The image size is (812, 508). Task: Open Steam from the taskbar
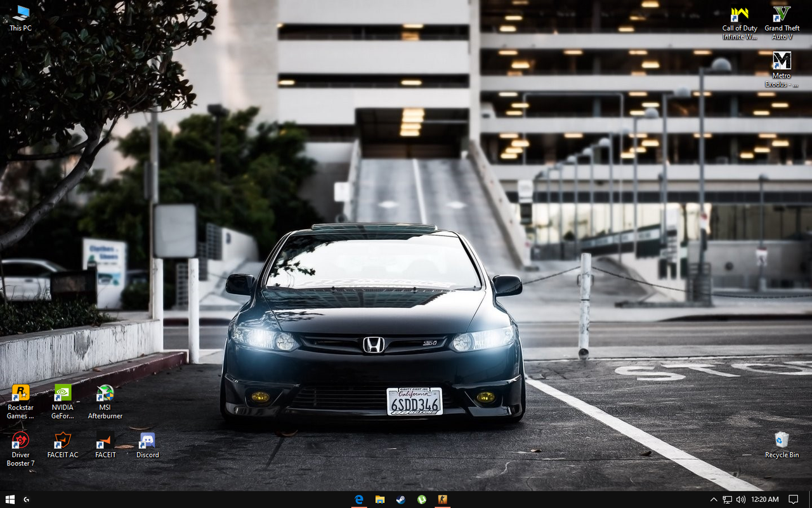click(401, 500)
